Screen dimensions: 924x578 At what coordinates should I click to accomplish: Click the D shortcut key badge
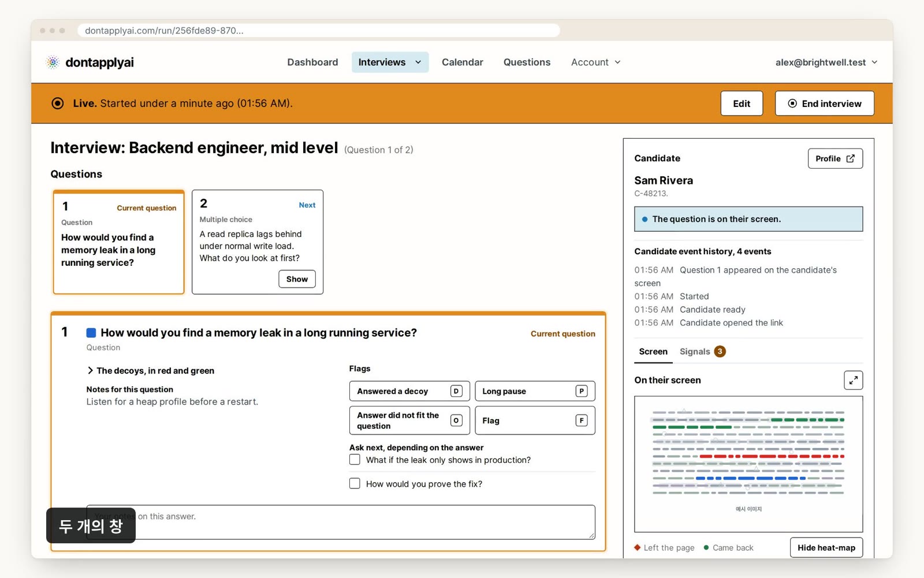coord(456,391)
